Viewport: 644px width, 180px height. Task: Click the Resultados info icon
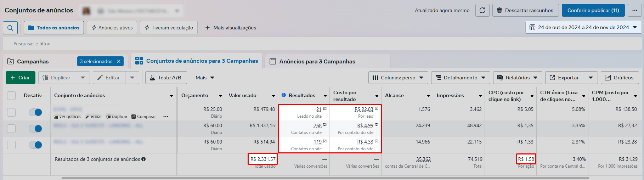pos(284,95)
